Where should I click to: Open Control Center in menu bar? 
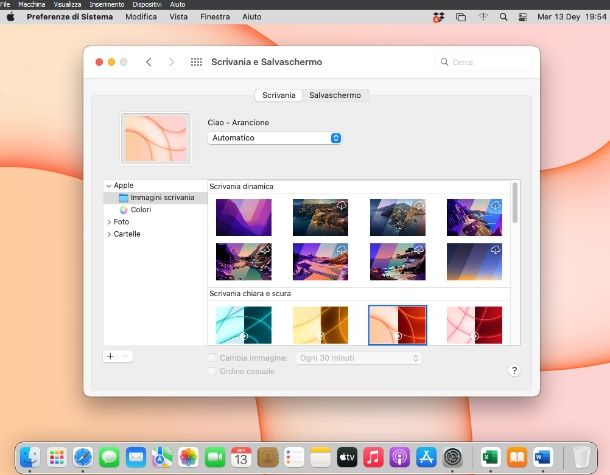pos(522,17)
